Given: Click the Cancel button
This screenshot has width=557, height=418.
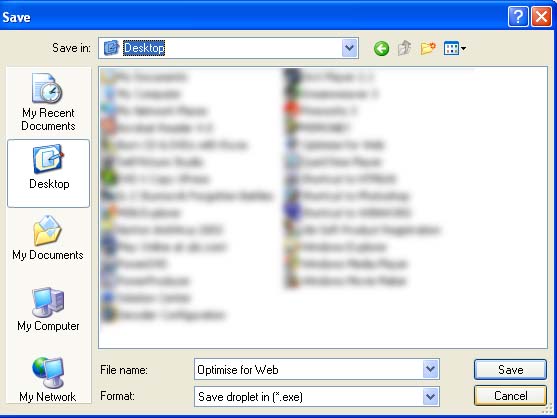Looking at the screenshot, I should point(510,396).
